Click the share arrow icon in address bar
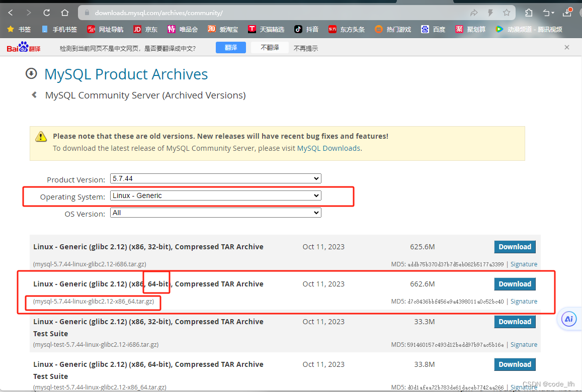The width and height of the screenshot is (582, 392). click(474, 13)
